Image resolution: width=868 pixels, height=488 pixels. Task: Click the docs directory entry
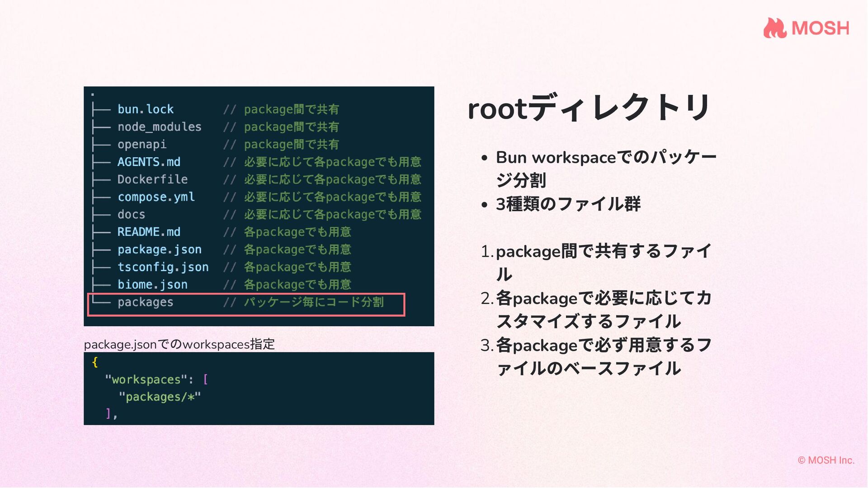point(131,215)
